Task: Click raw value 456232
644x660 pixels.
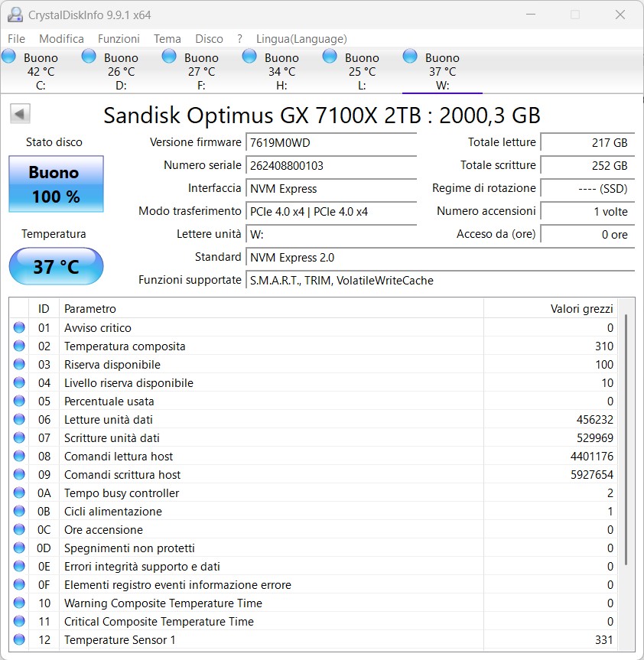Action: pos(594,419)
